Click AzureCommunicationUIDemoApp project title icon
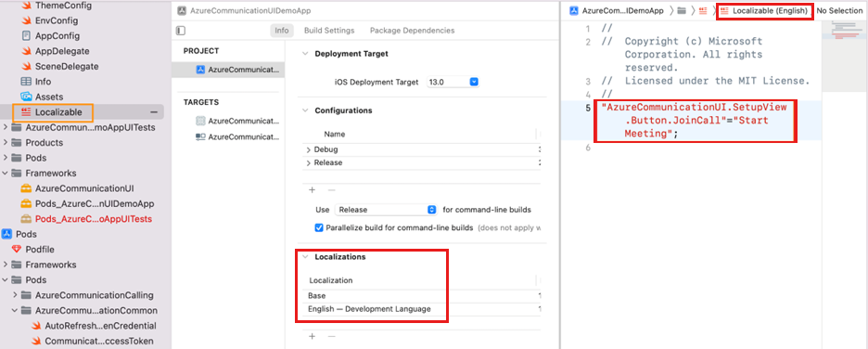 pyautogui.click(x=182, y=10)
